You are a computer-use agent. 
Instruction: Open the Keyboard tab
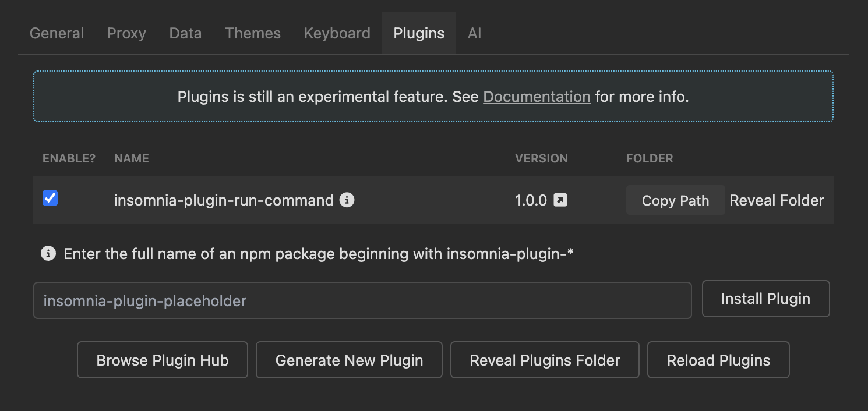click(337, 33)
